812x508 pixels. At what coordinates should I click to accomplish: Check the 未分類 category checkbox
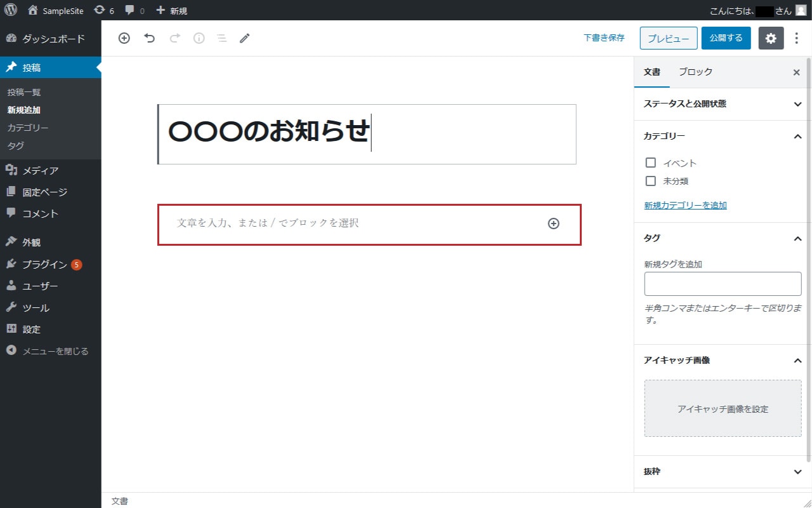(650, 181)
